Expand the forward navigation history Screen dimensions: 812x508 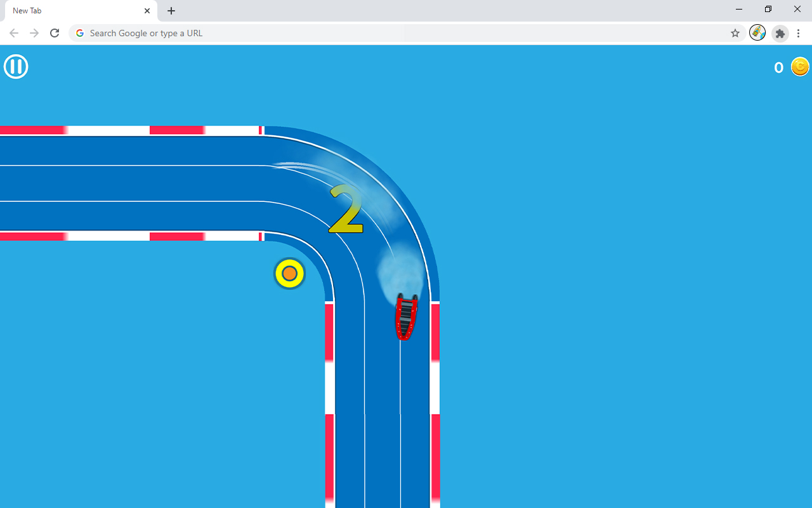(x=34, y=33)
